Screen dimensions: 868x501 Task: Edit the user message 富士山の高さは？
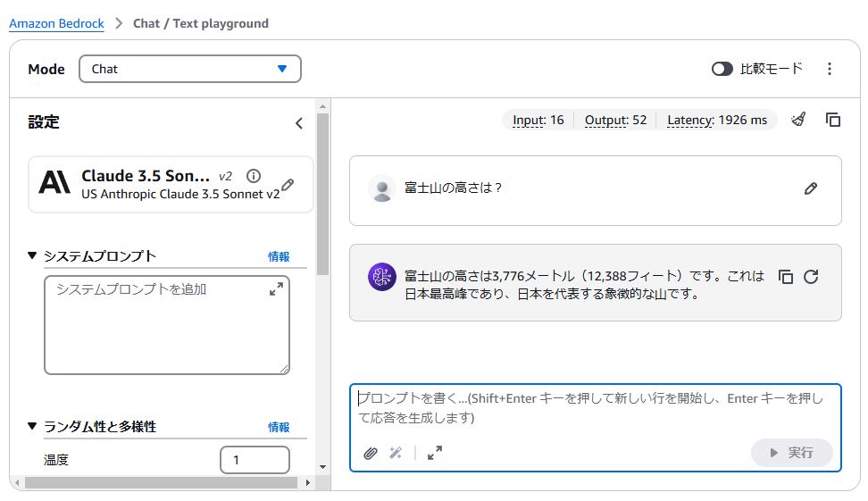pyautogui.click(x=811, y=188)
